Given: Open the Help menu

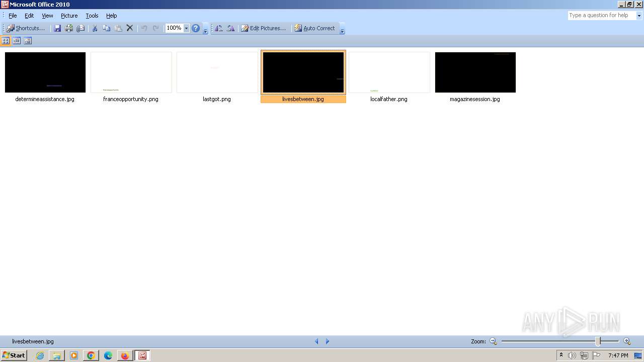Looking at the screenshot, I should pos(112,16).
